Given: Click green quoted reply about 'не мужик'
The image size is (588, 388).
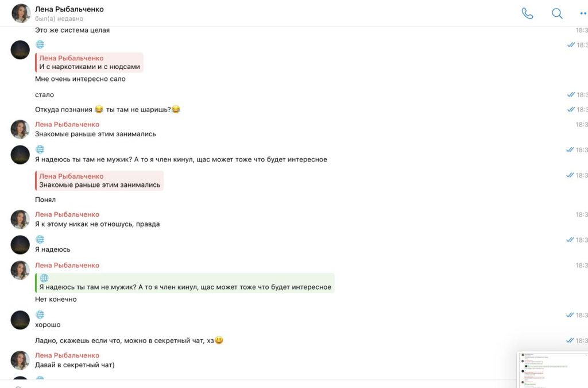Looking at the screenshot, I should pos(184,282).
